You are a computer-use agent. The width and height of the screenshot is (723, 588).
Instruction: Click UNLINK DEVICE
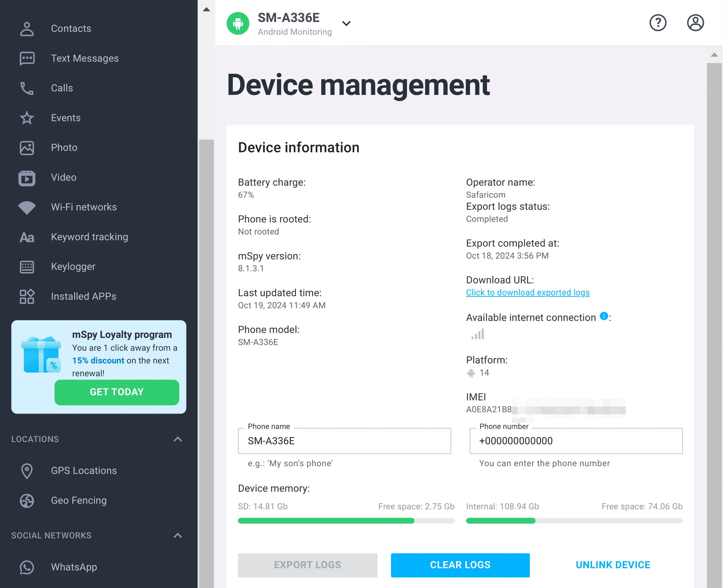point(613,565)
